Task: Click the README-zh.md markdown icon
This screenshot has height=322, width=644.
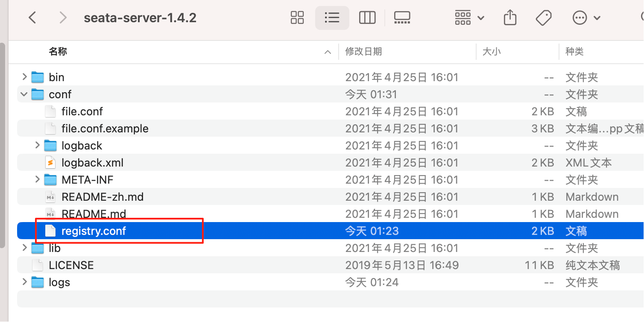Action: 50,197
